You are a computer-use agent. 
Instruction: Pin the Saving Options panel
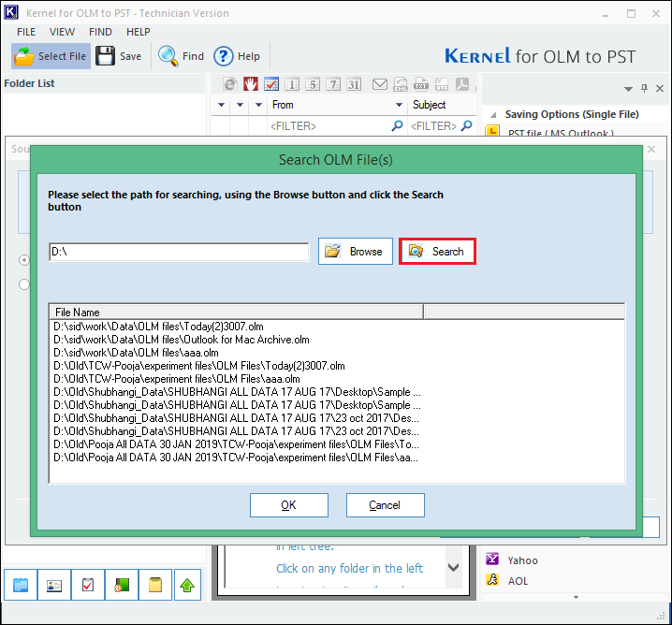pyautogui.click(x=644, y=88)
